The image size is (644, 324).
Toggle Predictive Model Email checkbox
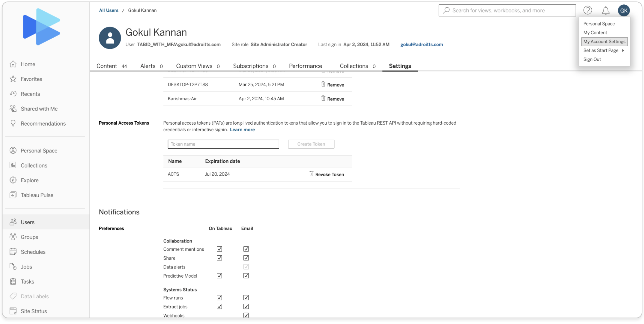tap(246, 276)
